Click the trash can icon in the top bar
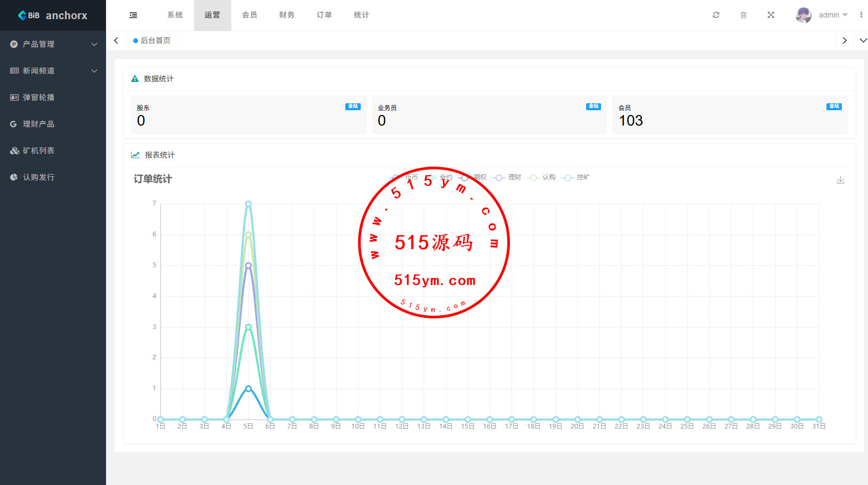 [x=743, y=15]
